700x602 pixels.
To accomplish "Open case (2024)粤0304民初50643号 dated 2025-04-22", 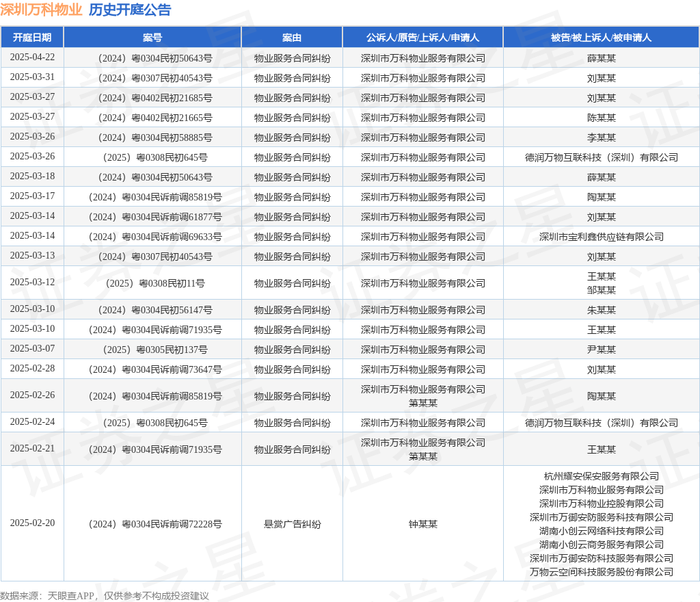I will [x=155, y=58].
